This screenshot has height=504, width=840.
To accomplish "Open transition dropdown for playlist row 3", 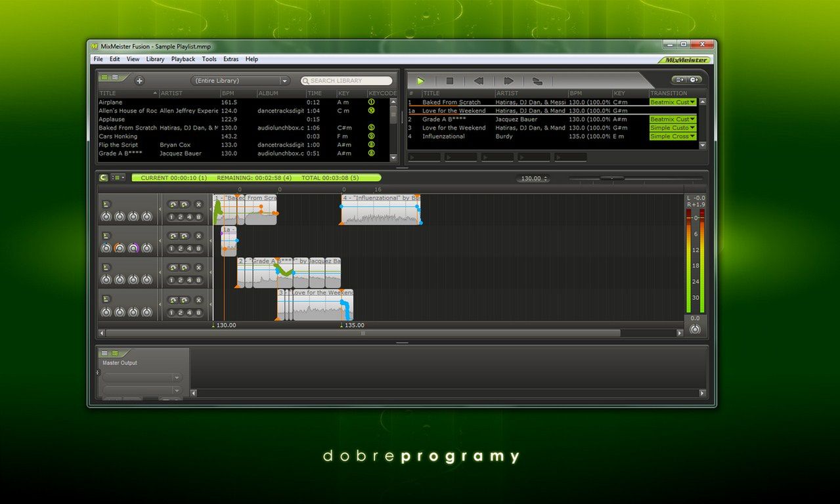I will click(673, 128).
